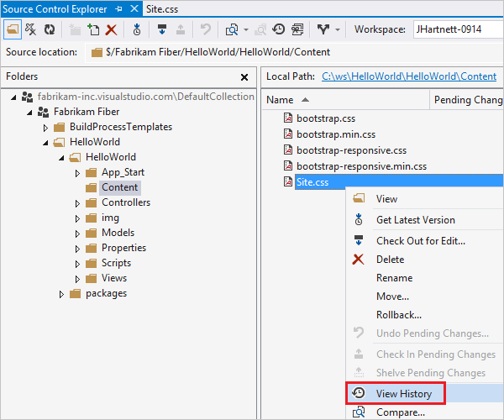The image size is (504, 420).
Task: Expand the packages folder
Action: pyautogui.click(x=61, y=294)
